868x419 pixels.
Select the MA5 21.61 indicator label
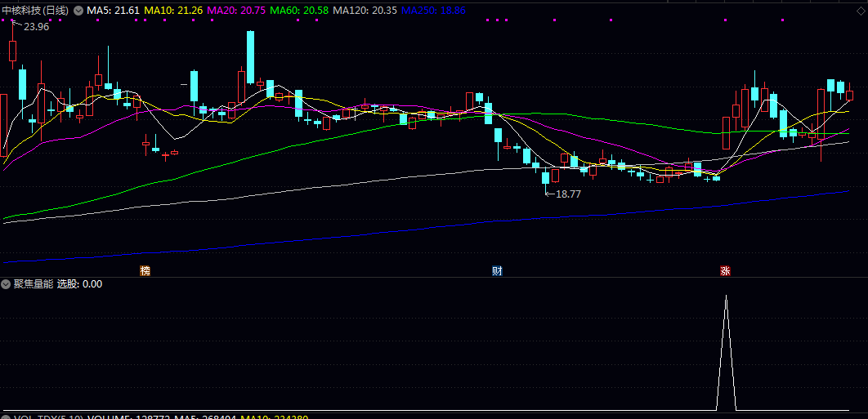click(x=114, y=11)
